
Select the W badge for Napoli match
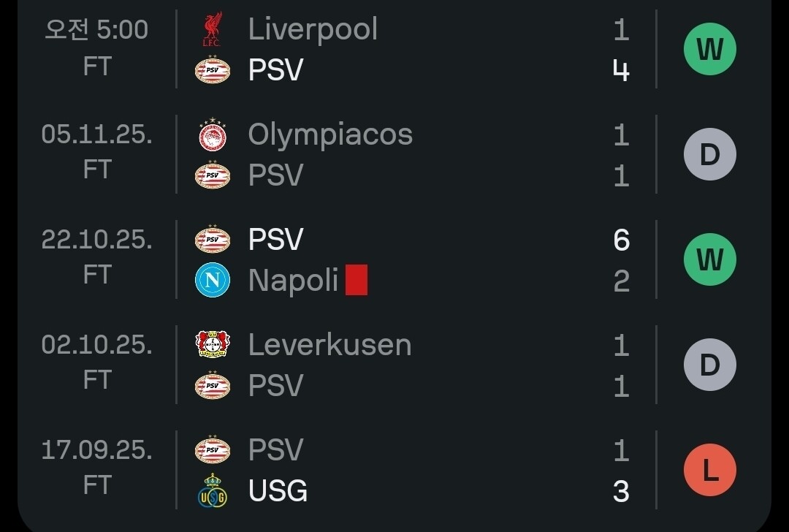click(709, 259)
